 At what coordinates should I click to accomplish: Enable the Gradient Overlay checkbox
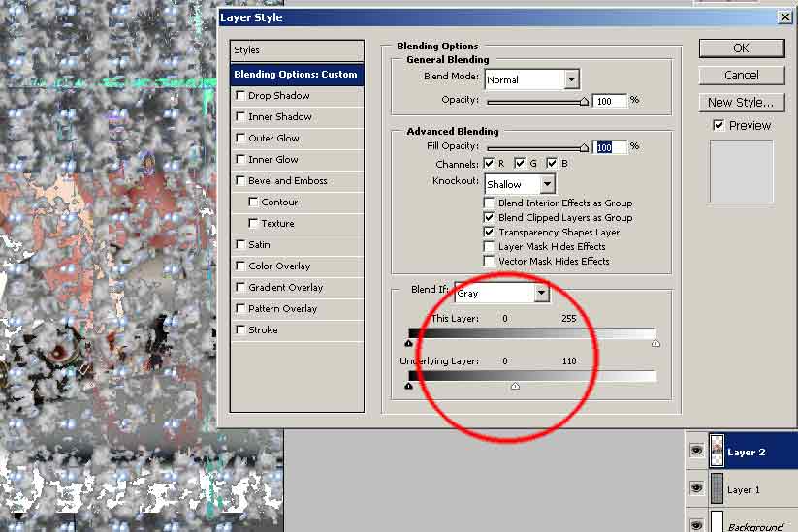click(x=240, y=288)
